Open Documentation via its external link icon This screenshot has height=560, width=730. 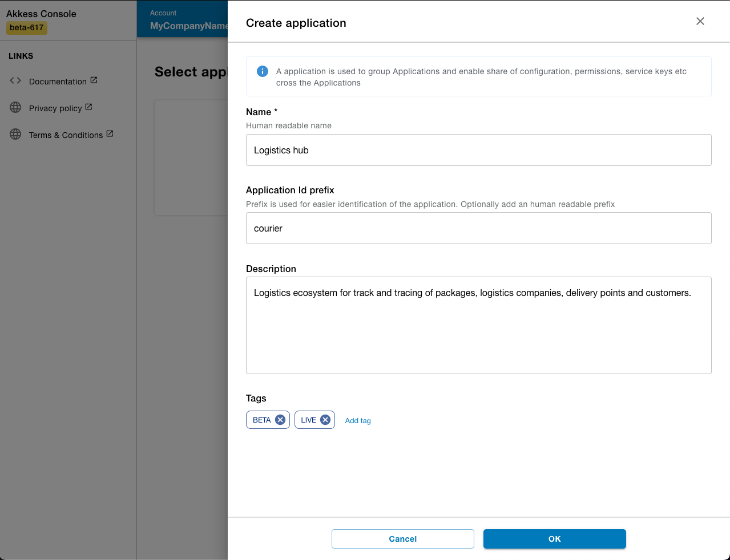[93, 80]
